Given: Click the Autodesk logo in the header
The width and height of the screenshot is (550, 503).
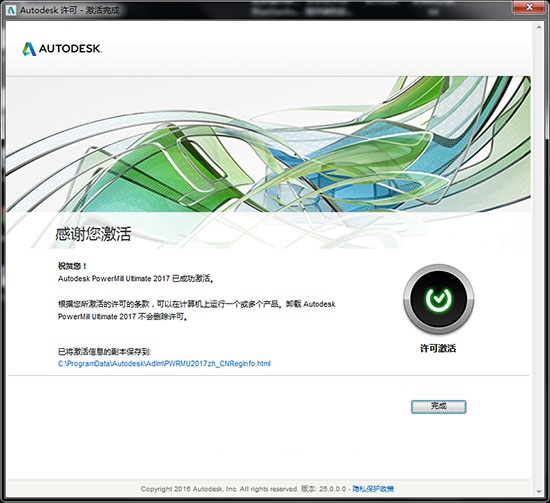Looking at the screenshot, I should pyautogui.click(x=62, y=49).
